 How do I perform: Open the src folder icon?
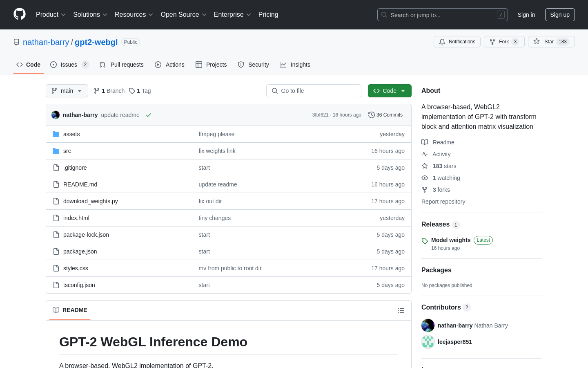click(x=56, y=151)
